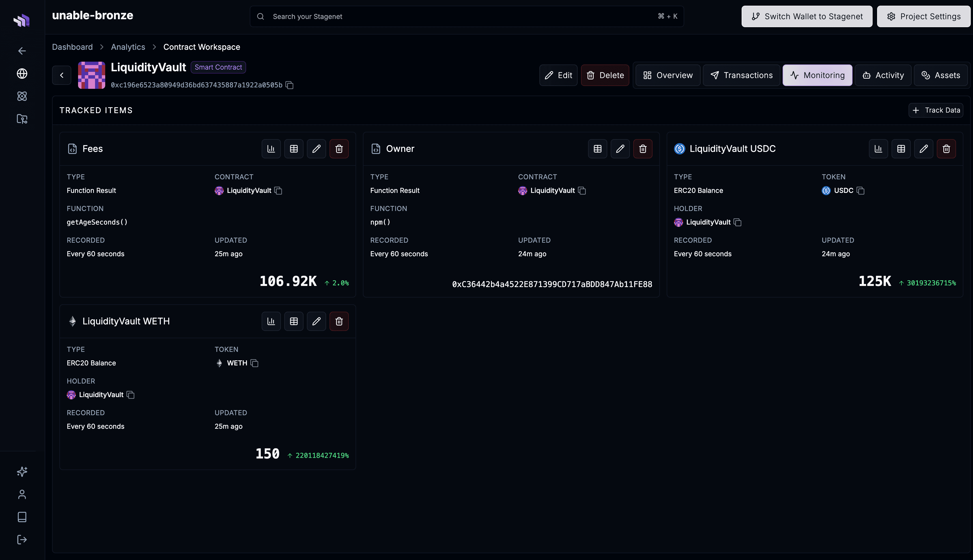This screenshot has height=560, width=973.
Task: Edit the LiquidityVault WETH tracked item
Action: [317, 322]
